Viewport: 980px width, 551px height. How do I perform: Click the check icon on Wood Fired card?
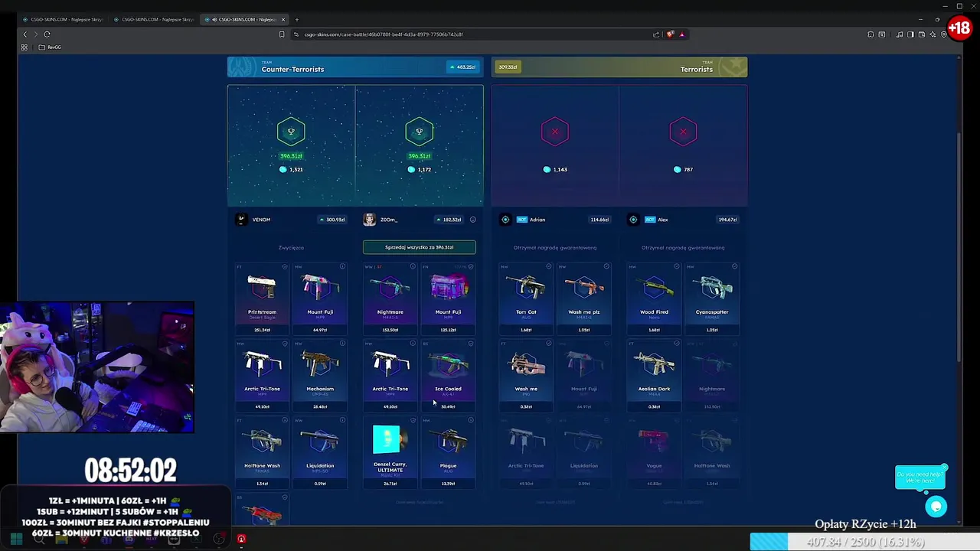(x=677, y=267)
